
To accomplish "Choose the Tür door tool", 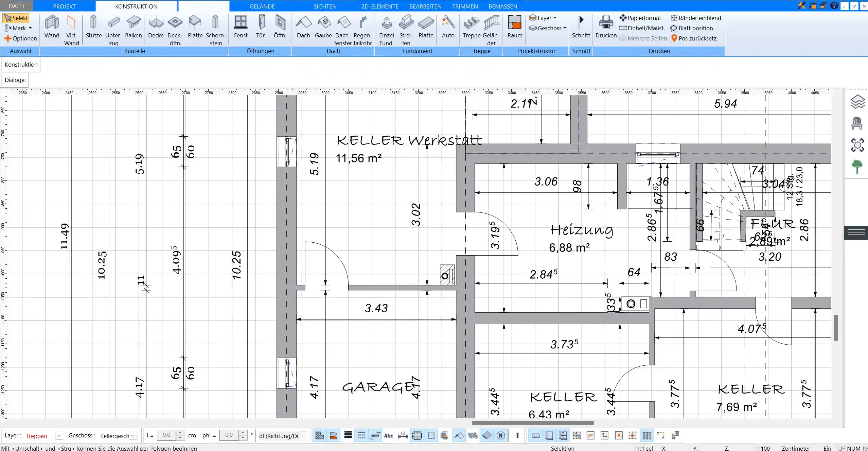I will point(260,27).
